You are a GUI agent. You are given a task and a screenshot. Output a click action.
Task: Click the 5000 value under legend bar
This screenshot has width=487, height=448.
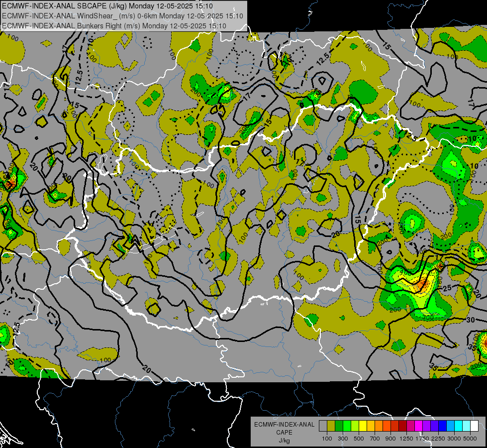point(470,439)
